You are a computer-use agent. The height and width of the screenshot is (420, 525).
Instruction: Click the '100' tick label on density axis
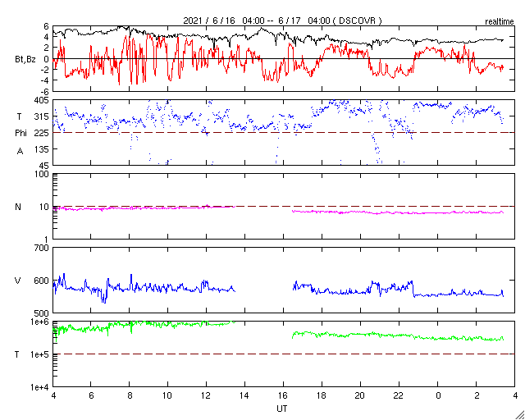point(43,175)
